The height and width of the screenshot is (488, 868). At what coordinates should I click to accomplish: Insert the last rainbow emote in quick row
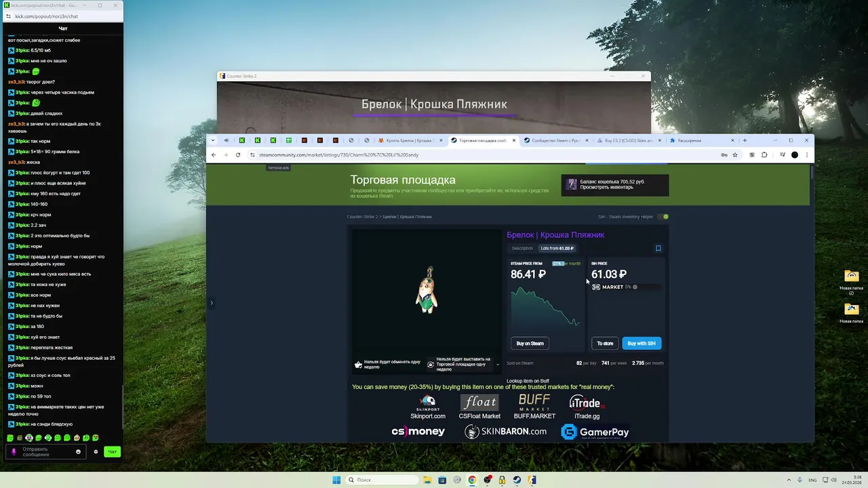point(96,438)
